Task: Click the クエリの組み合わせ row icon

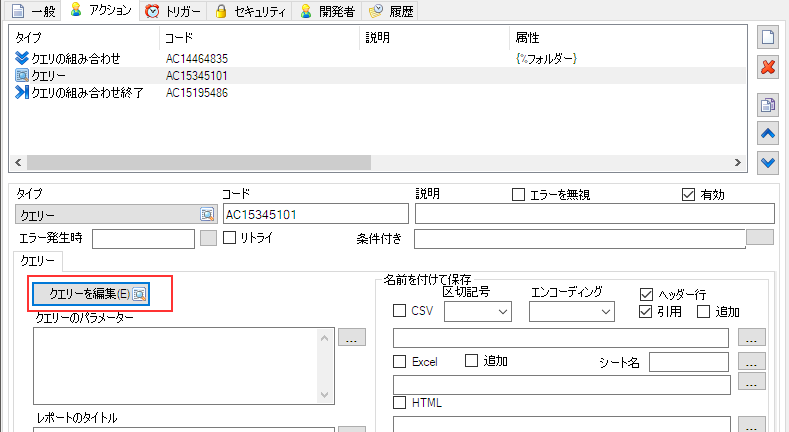Action: tap(22, 58)
